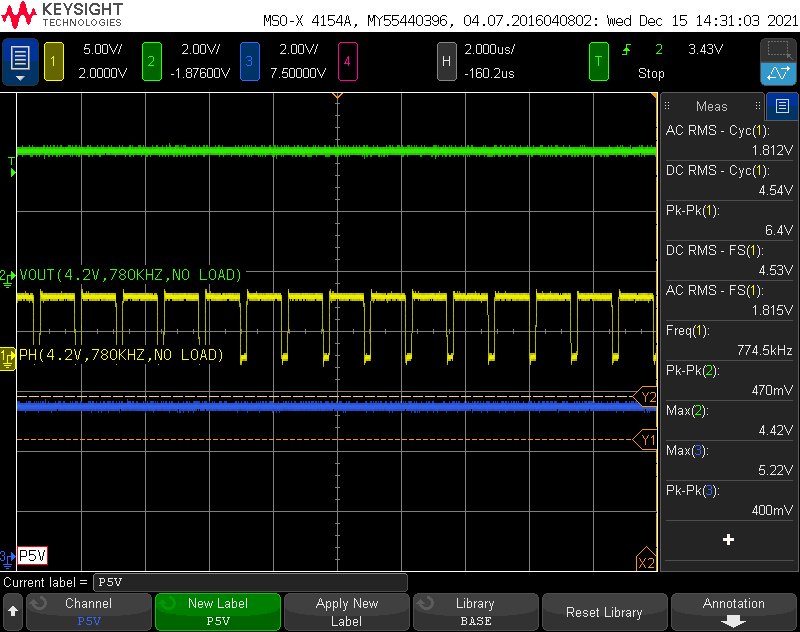Viewport: 800px width, 632px height.
Task: Select the DC RMS - Cyc(1) measurement
Action: click(729, 180)
